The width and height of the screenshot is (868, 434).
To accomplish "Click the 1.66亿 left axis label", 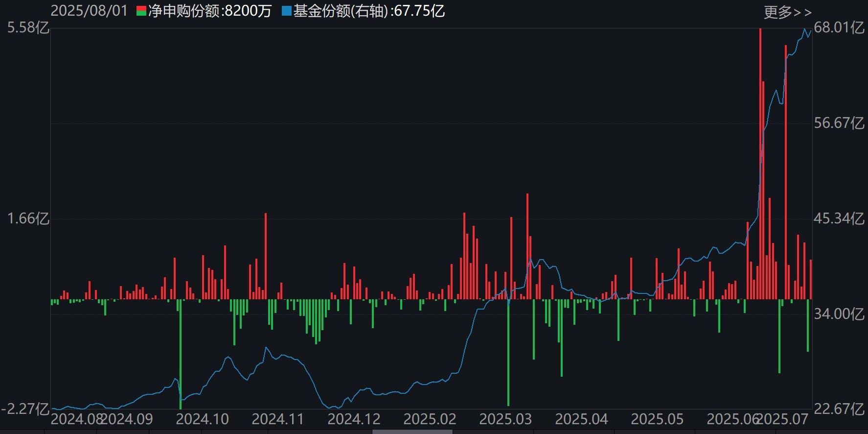I will (28, 218).
